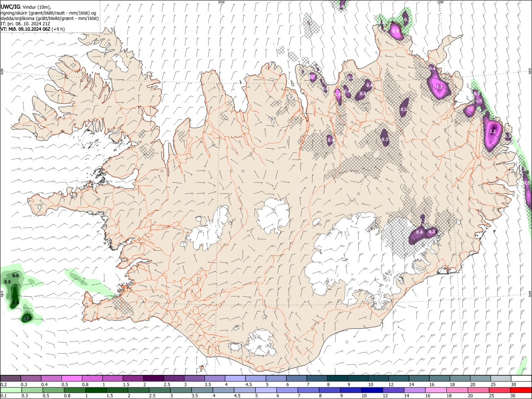This screenshot has height=399, width=532.
Task: Click the 'VT: Mið. 09.10.2024 06Z' valid time
Action: pos(25,29)
